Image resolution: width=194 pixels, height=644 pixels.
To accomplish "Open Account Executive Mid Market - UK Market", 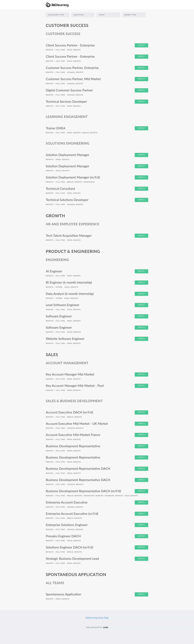I will [77, 424].
